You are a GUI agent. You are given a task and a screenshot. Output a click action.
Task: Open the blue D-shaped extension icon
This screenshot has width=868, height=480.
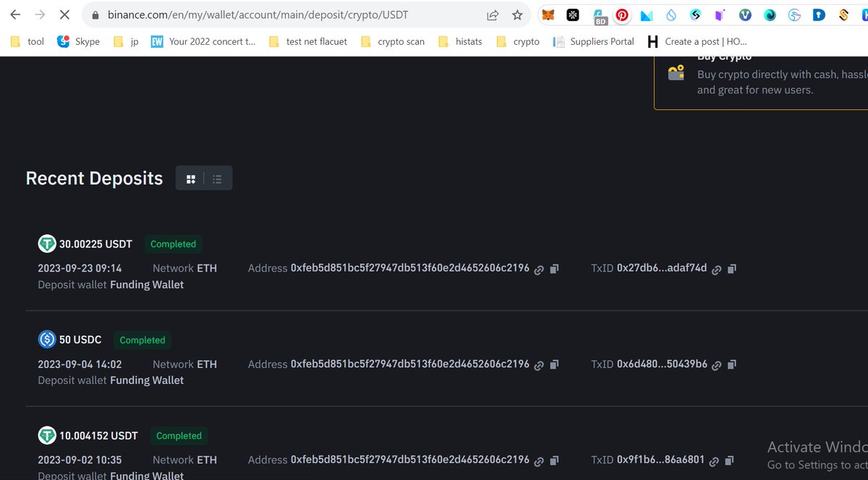(x=819, y=15)
